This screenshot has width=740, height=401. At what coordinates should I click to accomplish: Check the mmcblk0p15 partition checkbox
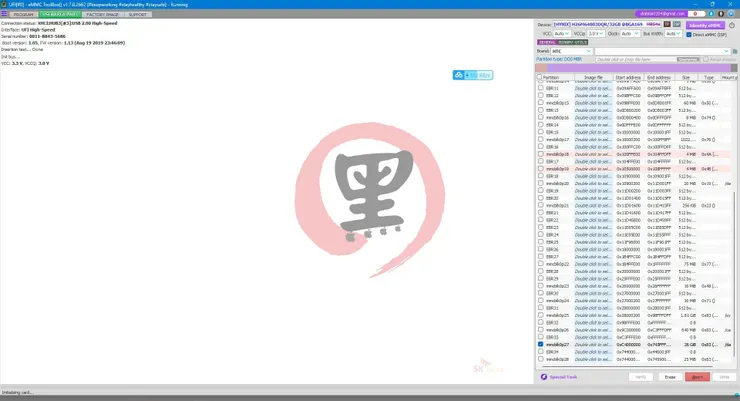[540, 103]
